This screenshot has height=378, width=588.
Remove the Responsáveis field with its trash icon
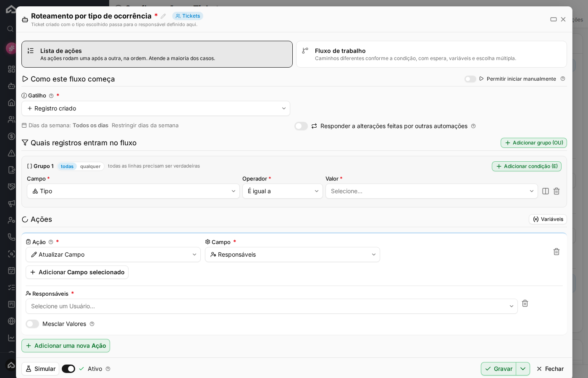(x=525, y=303)
